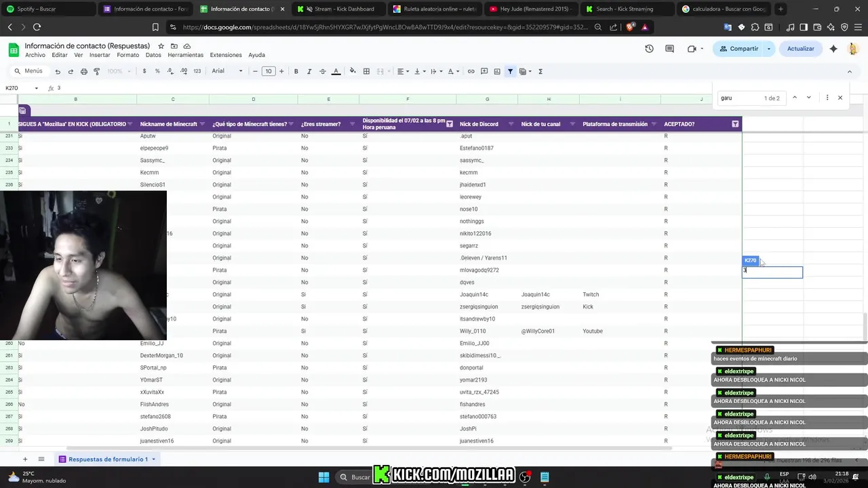Toggle italic formatting
The height and width of the screenshot is (488, 868).
309,71
